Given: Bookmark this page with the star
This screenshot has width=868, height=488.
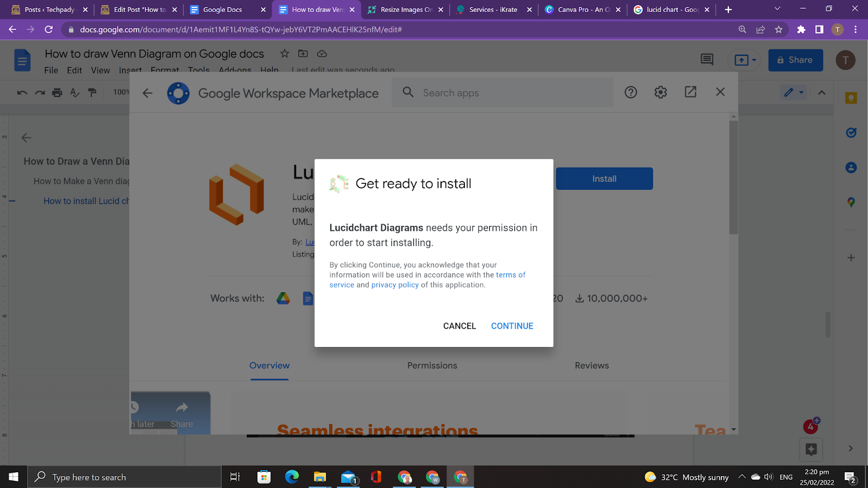Looking at the screenshot, I should point(778,29).
